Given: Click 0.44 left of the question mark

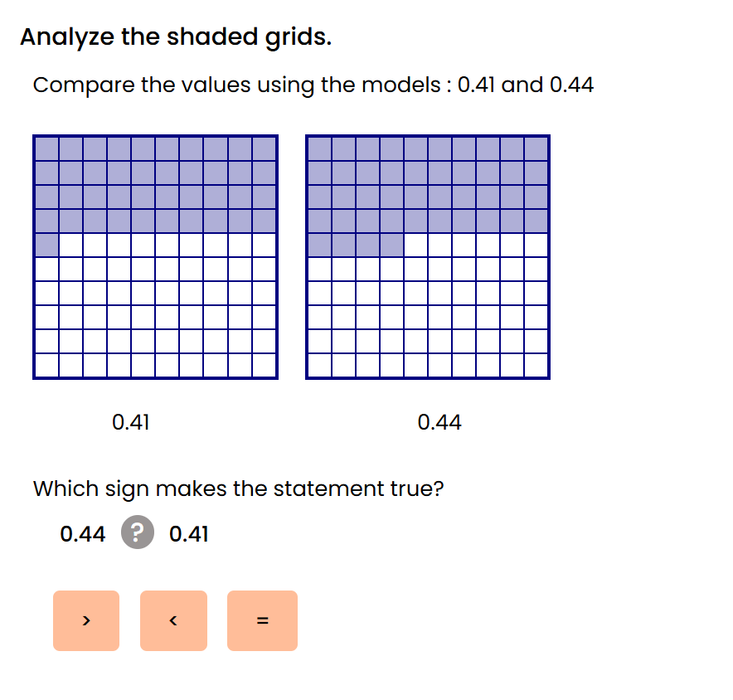Looking at the screenshot, I should pos(83,534).
